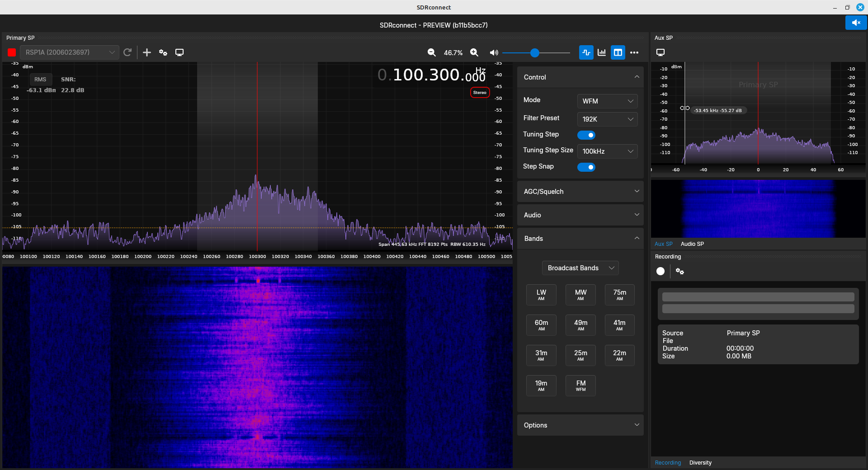Image resolution: width=868 pixels, height=470 pixels.
Task: Collapse the Control section
Action: coord(580,77)
